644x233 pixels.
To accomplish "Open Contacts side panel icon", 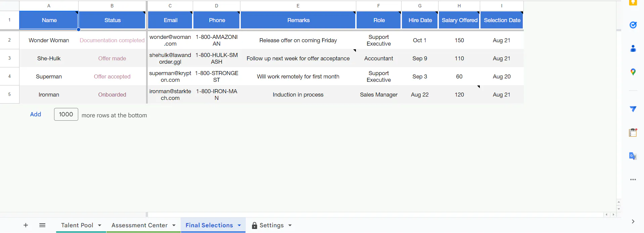I will pyautogui.click(x=633, y=49).
